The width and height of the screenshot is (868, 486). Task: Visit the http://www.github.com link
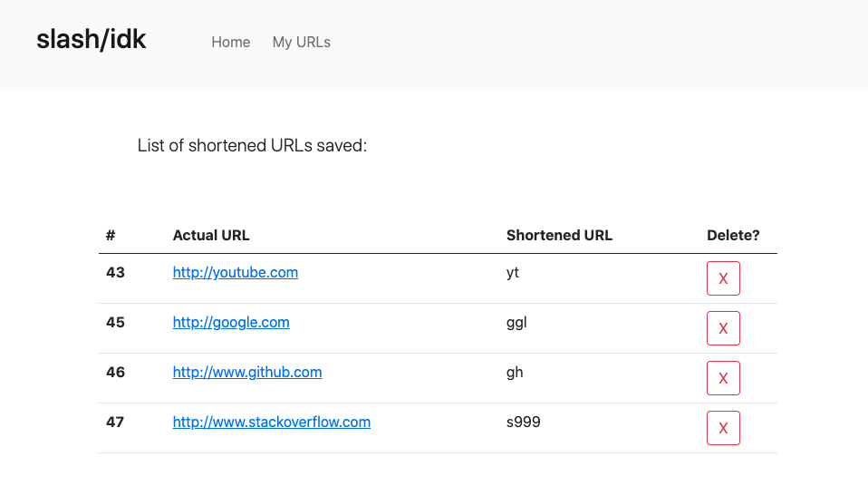tap(246, 372)
